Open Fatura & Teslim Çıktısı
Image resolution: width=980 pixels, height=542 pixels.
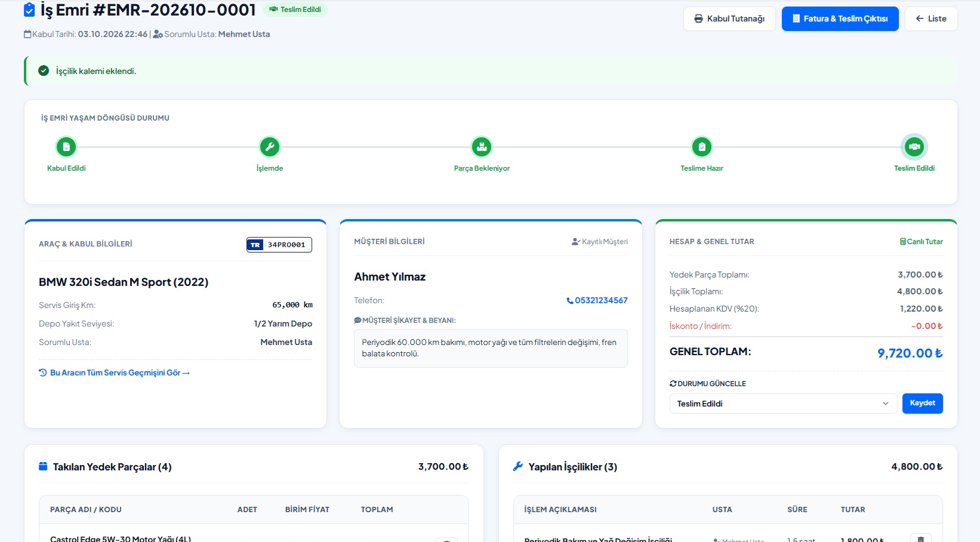point(840,19)
